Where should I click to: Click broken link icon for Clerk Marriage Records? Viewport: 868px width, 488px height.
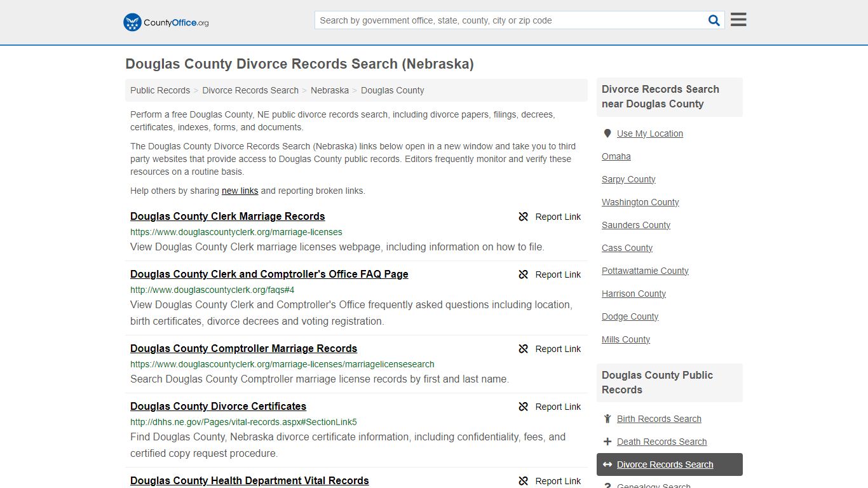point(524,217)
